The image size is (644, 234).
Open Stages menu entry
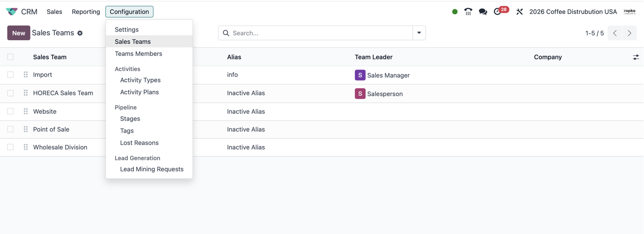click(149, 119)
